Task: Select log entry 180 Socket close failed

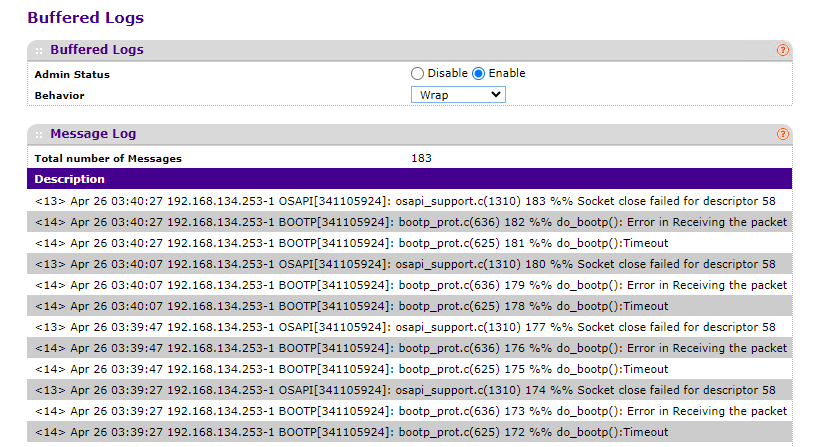Action: 405,264
